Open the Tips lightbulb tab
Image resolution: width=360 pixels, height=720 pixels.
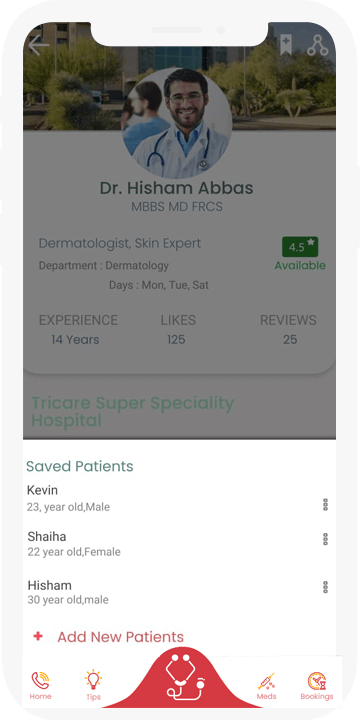93,685
